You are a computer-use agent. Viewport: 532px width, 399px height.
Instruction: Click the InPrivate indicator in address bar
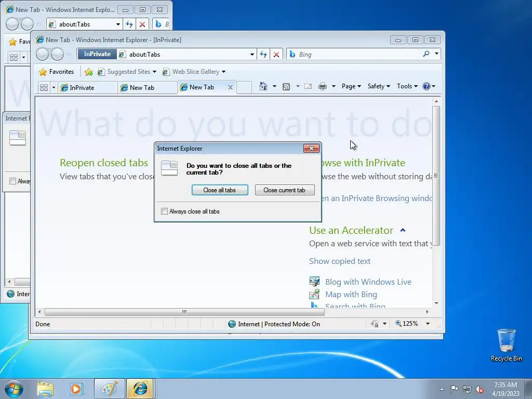coord(97,54)
